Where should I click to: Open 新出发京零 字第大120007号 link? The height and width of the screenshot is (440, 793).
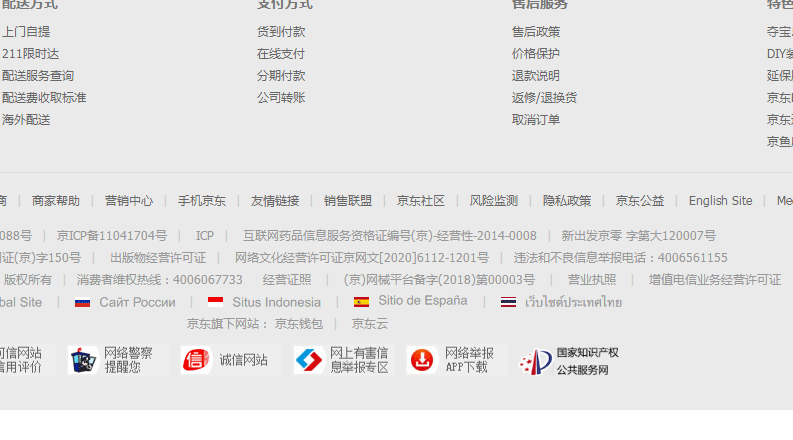click(639, 236)
